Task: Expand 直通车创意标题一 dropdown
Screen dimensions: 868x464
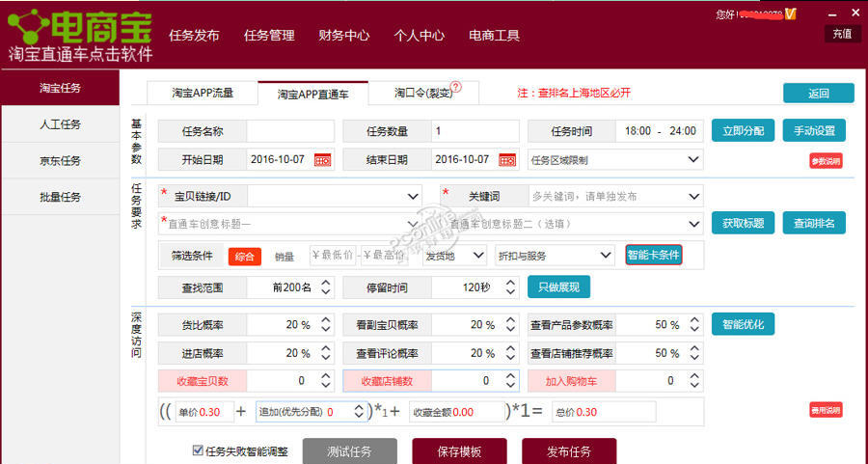Action: click(x=413, y=224)
